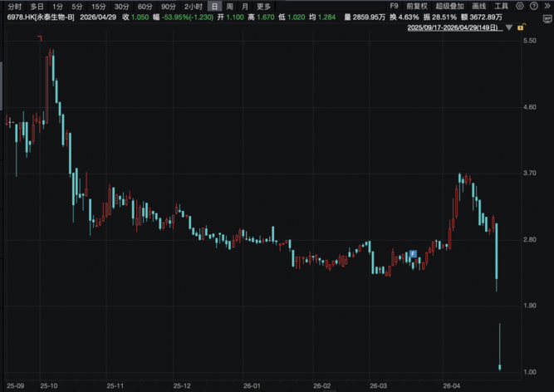
Task: Switch to the 1分 timeframe
Action: pos(57,6)
